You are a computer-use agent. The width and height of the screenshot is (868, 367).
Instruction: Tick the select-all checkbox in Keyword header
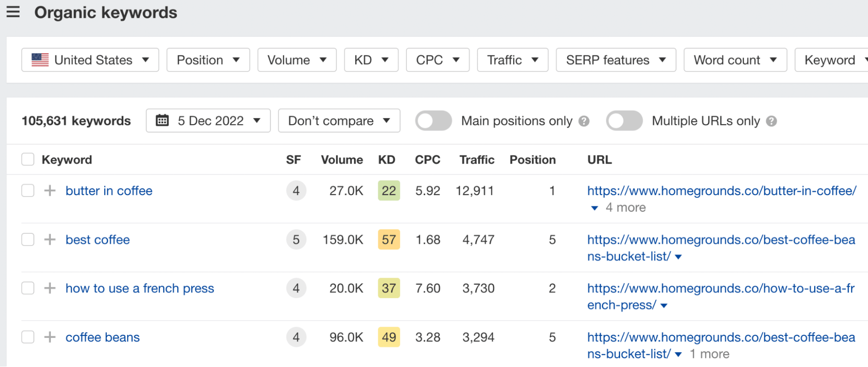tap(28, 160)
